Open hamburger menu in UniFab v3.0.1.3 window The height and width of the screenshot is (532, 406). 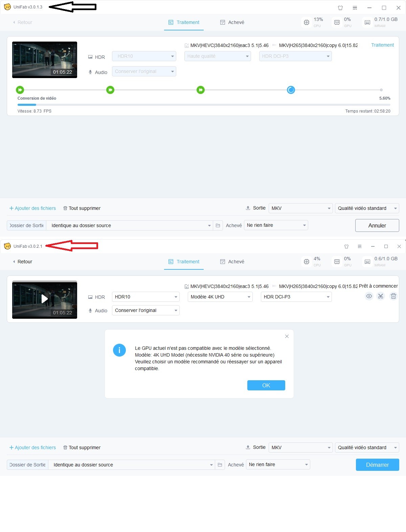tap(355, 8)
